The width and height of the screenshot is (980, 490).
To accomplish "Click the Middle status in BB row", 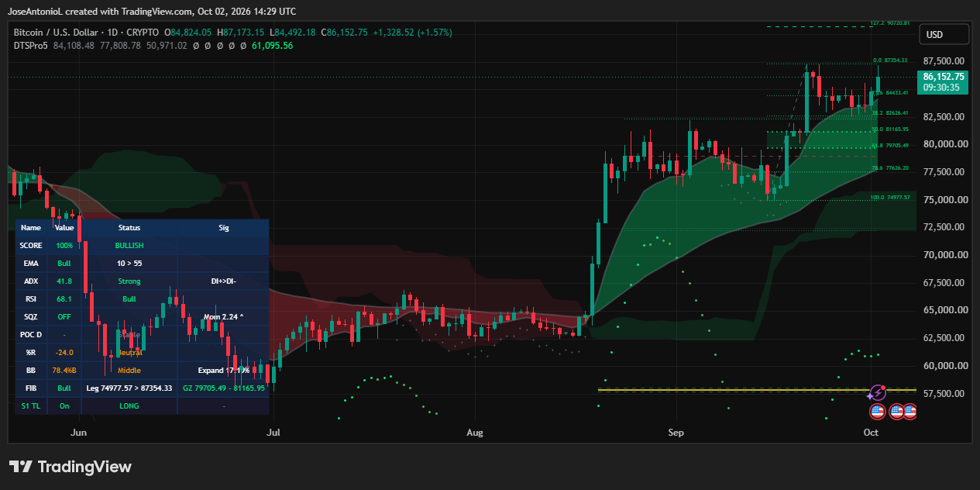I will 129,371.
